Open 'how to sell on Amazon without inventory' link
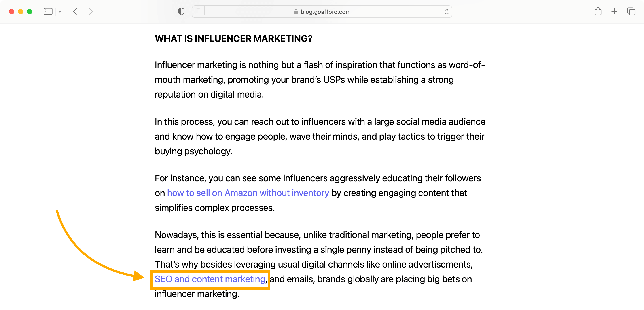Image resolution: width=644 pixels, height=310 pixels. (x=248, y=193)
